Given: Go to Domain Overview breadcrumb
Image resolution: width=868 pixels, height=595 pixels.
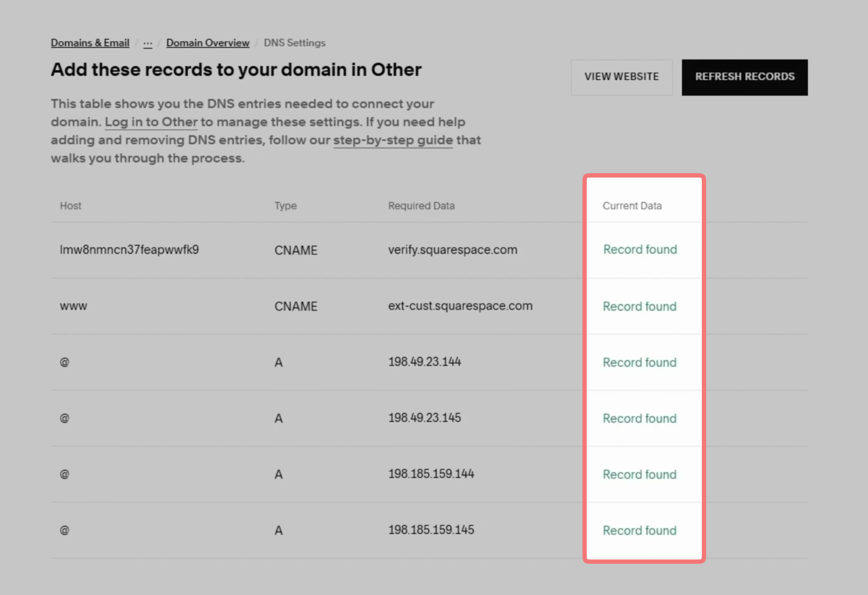Looking at the screenshot, I should pyautogui.click(x=208, y=43).
